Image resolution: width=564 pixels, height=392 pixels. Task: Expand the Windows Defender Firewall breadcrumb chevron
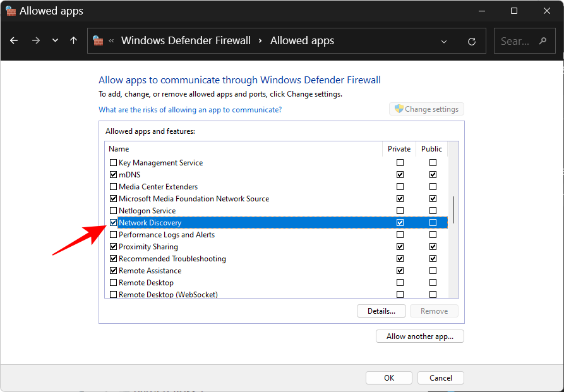click(x=260, y=40)
